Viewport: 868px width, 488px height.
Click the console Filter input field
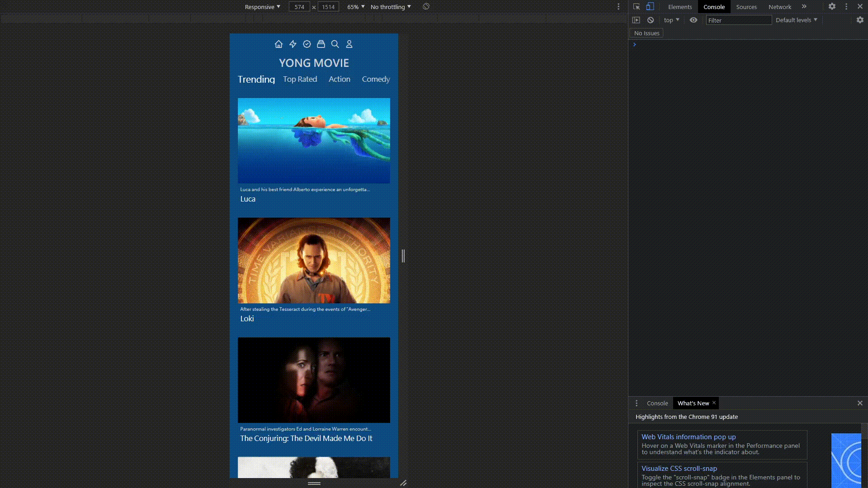click(738, 20)
